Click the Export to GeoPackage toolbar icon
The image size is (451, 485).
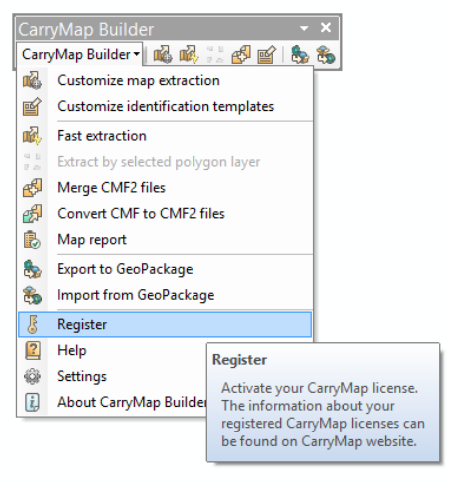(x=300, y=54)
